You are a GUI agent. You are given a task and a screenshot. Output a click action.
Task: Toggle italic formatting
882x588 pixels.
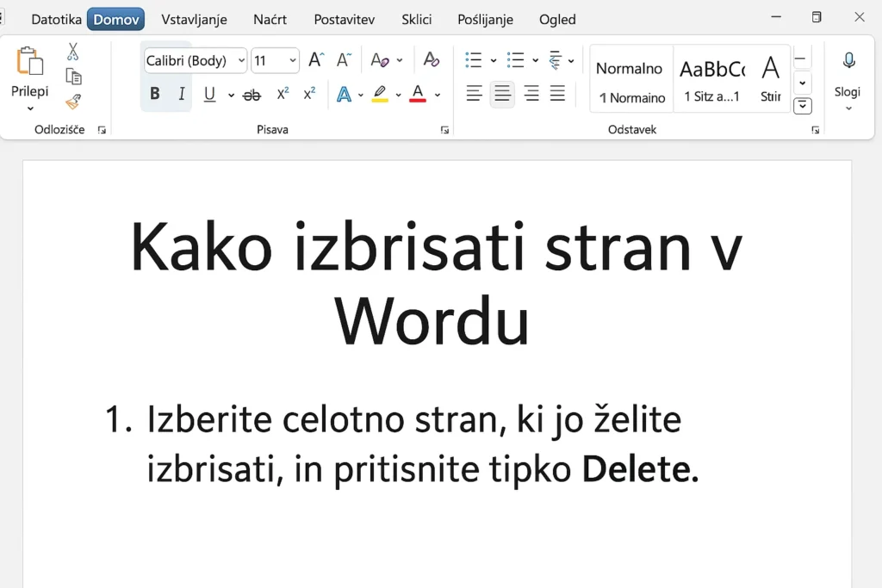pos(183,94)
